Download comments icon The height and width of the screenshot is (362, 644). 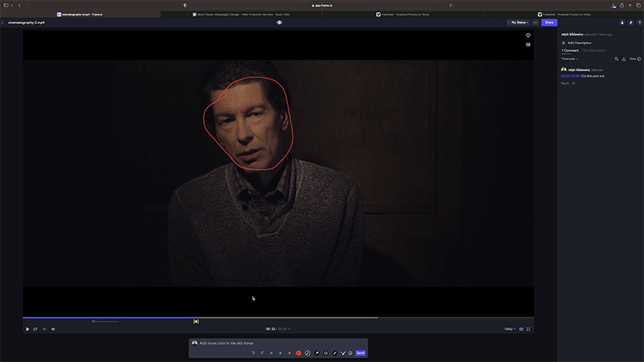tap(624, 59)
